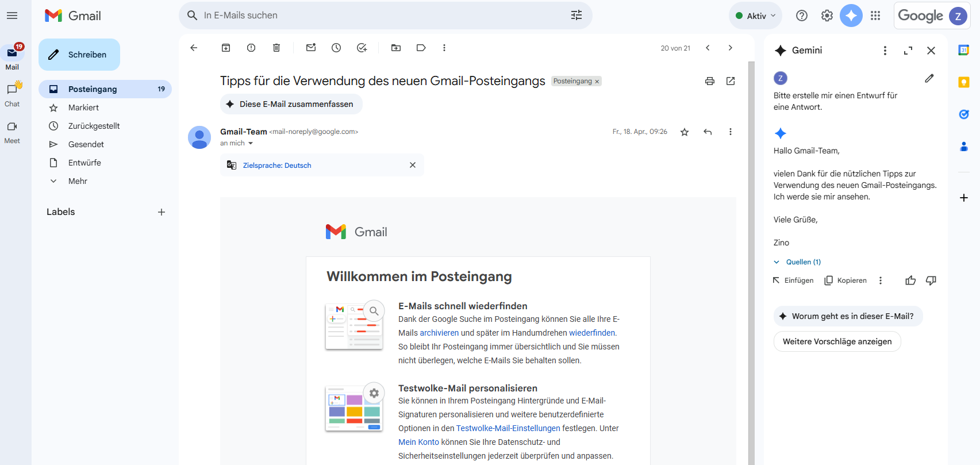Go to newer email arrow
Image resolution: width=980 pixels, height=465 pixels.
708,48
